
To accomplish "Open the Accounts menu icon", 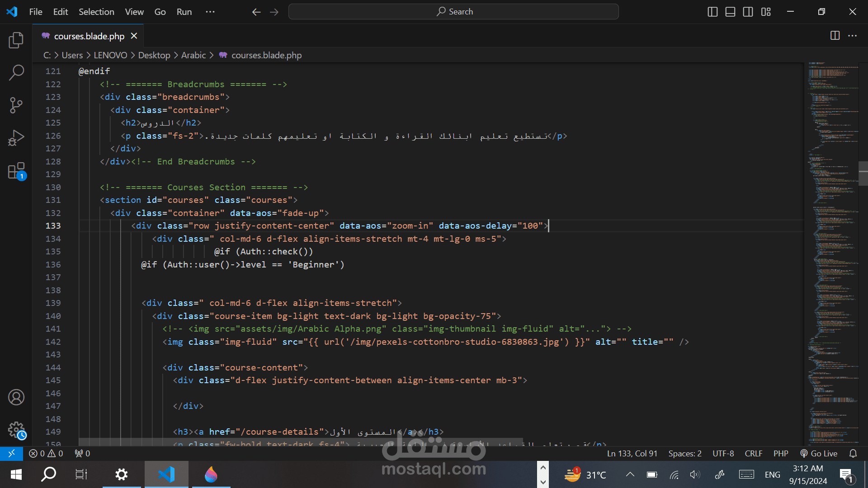I will pyautogui.click(x=16, y=397).
